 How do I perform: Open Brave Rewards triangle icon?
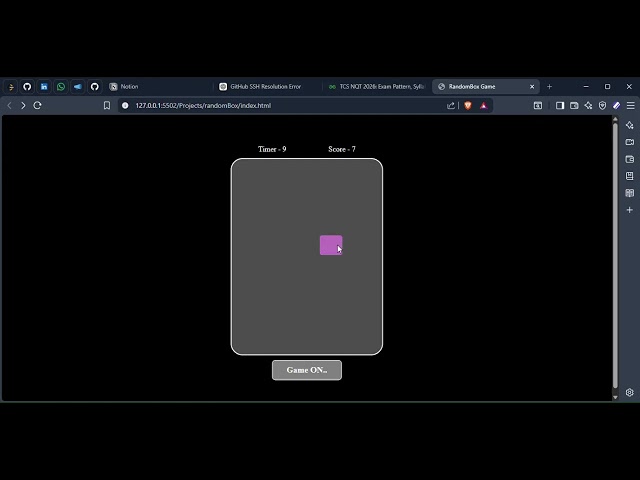[484, 105]
